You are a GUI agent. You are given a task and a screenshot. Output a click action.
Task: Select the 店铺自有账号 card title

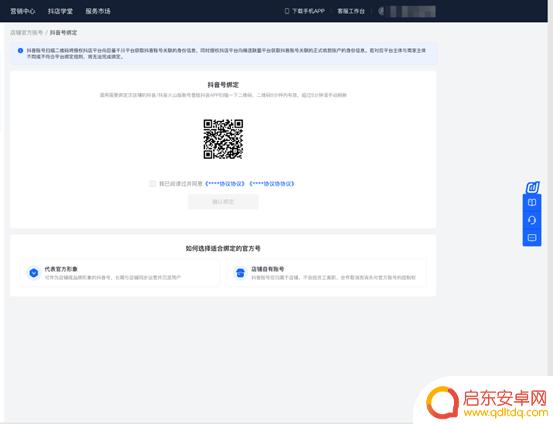(267, 269)
